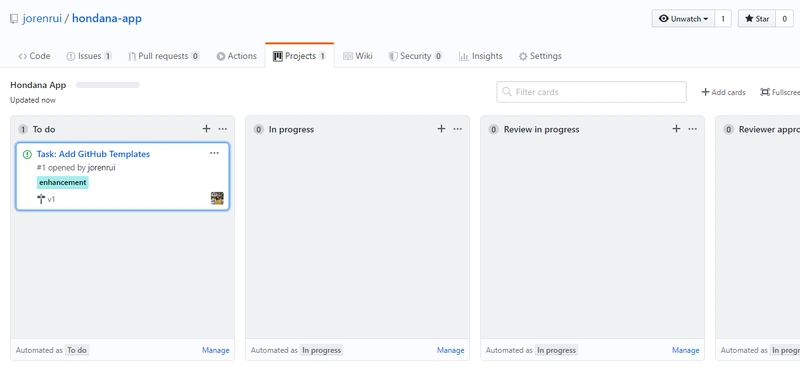Add a note to the To do column
Viewport: 800px width, 368px height.
[206, 129]
